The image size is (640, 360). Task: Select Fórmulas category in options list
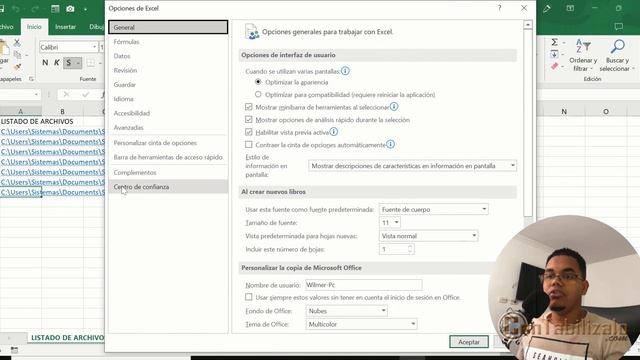[168, 42]
